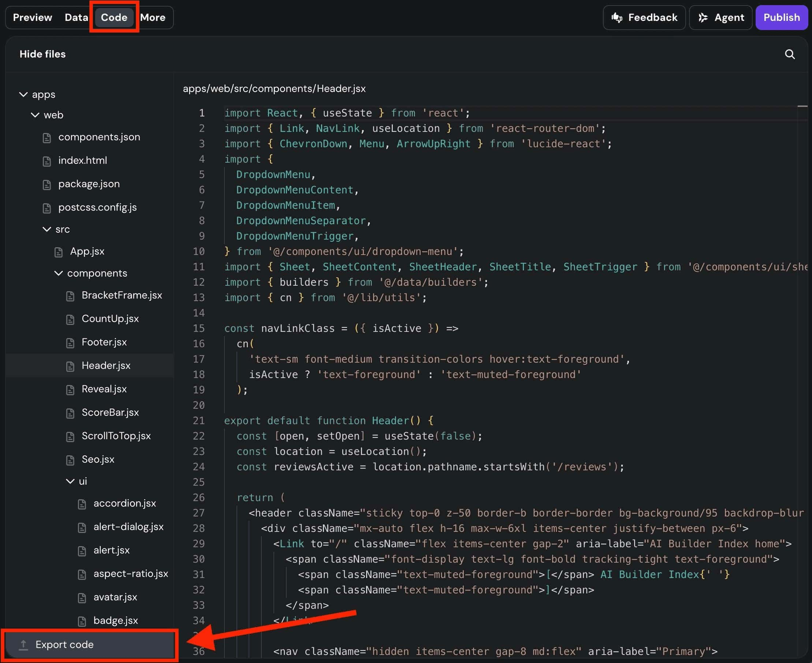The width and height of the screenshot is (812, 663).
Task: Click file icon beside components.json
Action: click(46, 137)
